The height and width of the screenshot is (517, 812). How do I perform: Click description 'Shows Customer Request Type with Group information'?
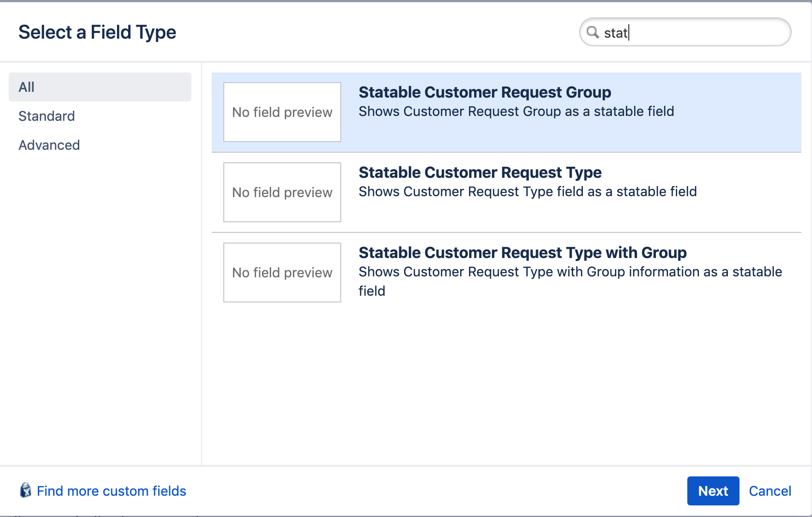coord(570,281)
